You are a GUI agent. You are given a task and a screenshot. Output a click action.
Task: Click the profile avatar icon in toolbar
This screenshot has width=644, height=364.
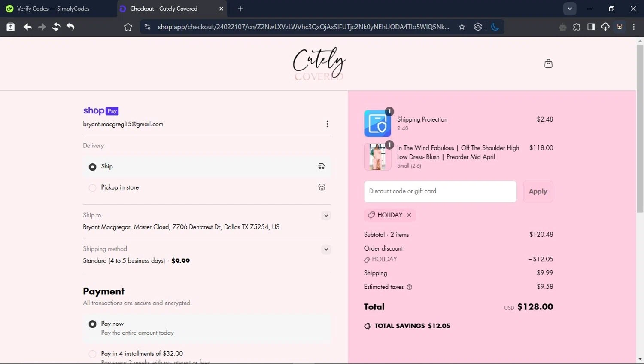point(620,27)
